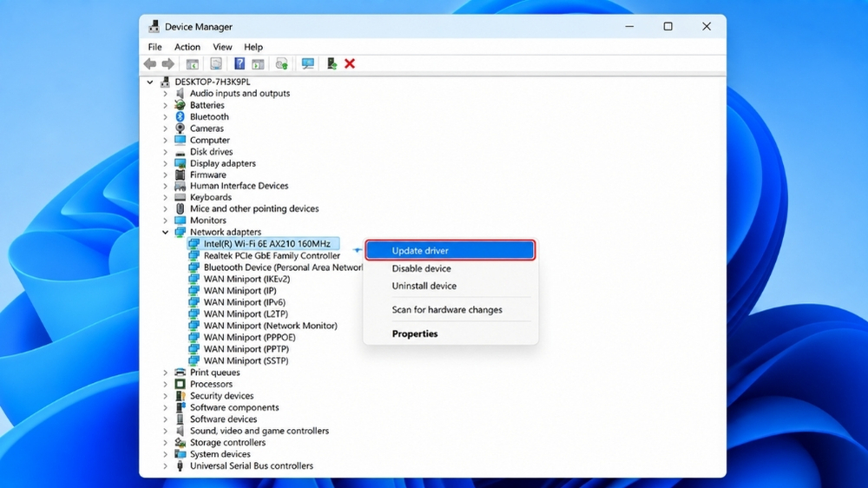Click the Print queues printer icon

[x=180, y=373]
